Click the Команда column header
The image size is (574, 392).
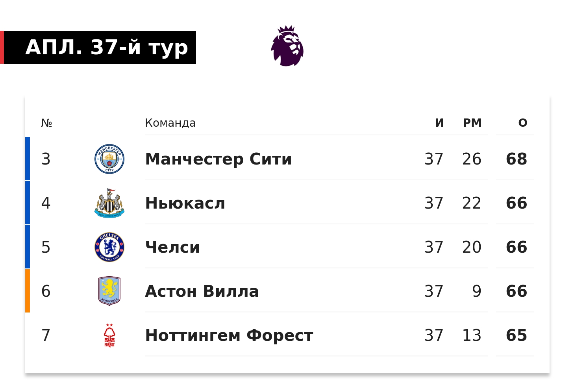(x=170, y=123)
